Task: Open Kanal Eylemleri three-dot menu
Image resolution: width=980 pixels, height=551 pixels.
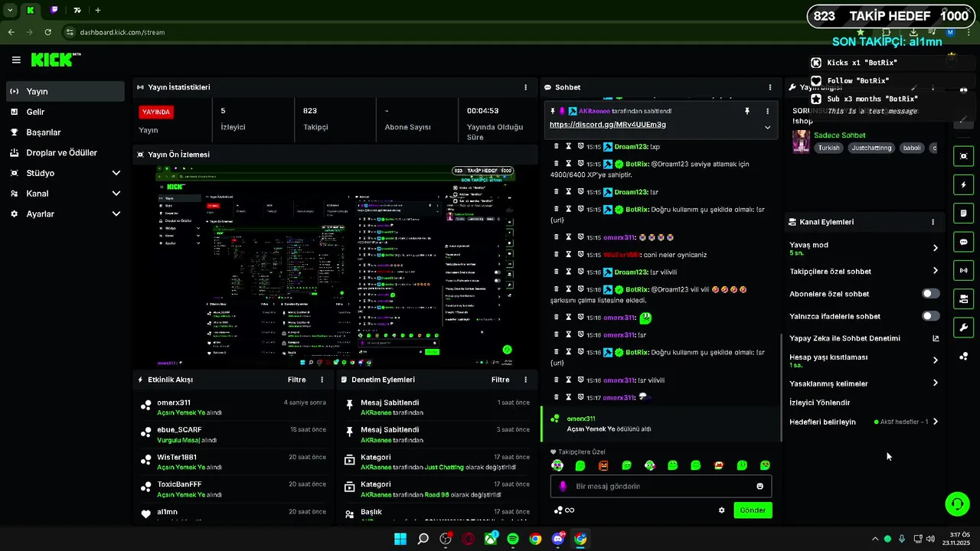Action: [933, 222]
